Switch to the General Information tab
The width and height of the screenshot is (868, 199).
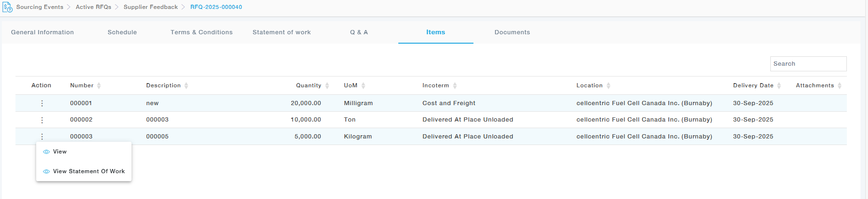point(42,32)
